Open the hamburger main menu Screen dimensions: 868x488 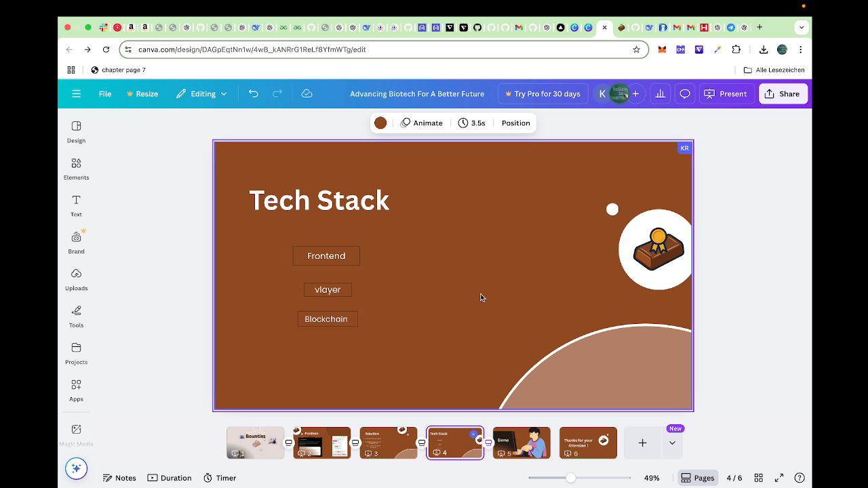[76, 94]
